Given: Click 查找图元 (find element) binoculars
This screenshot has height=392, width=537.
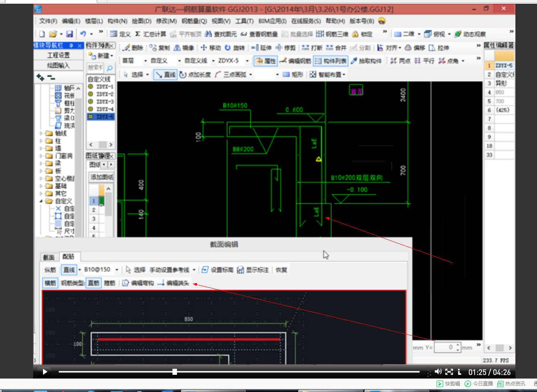Looking at the screenshot, I should pos(220,34).
